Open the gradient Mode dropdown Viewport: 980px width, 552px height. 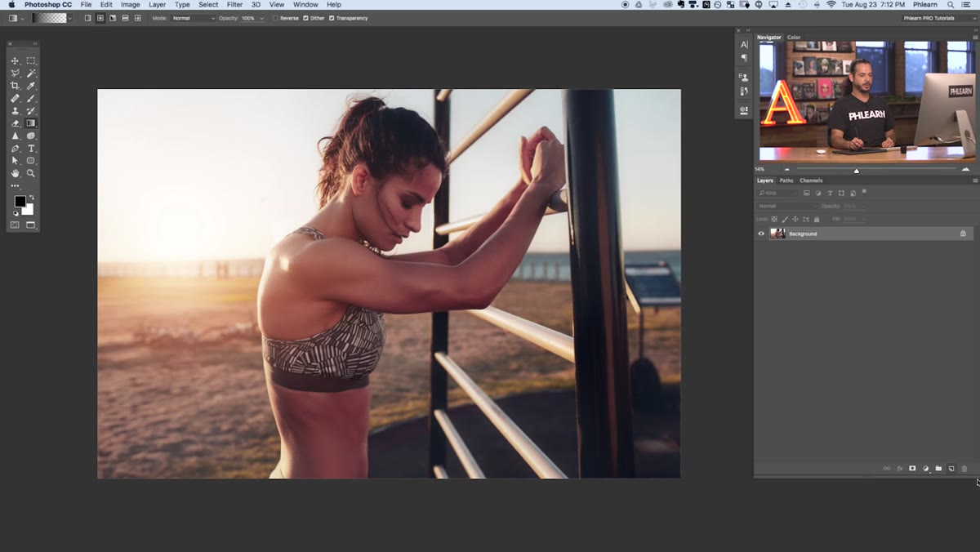click(194, 18)
